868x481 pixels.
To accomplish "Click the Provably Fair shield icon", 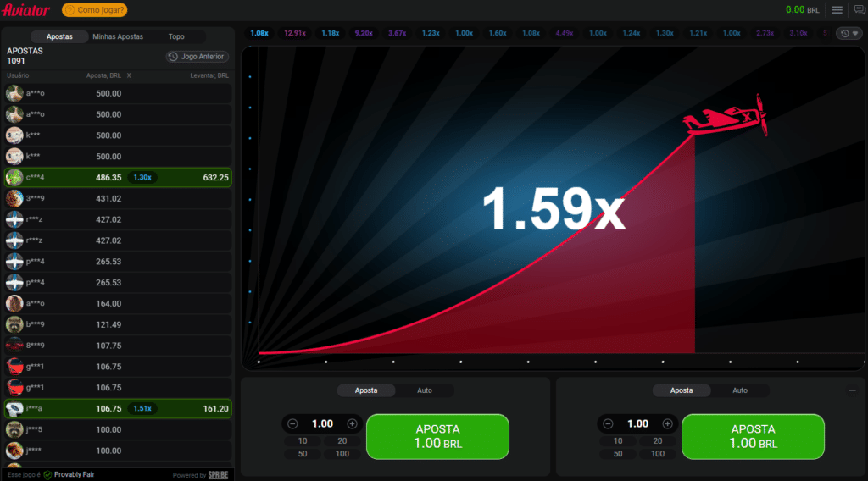I will click(47, 475).
